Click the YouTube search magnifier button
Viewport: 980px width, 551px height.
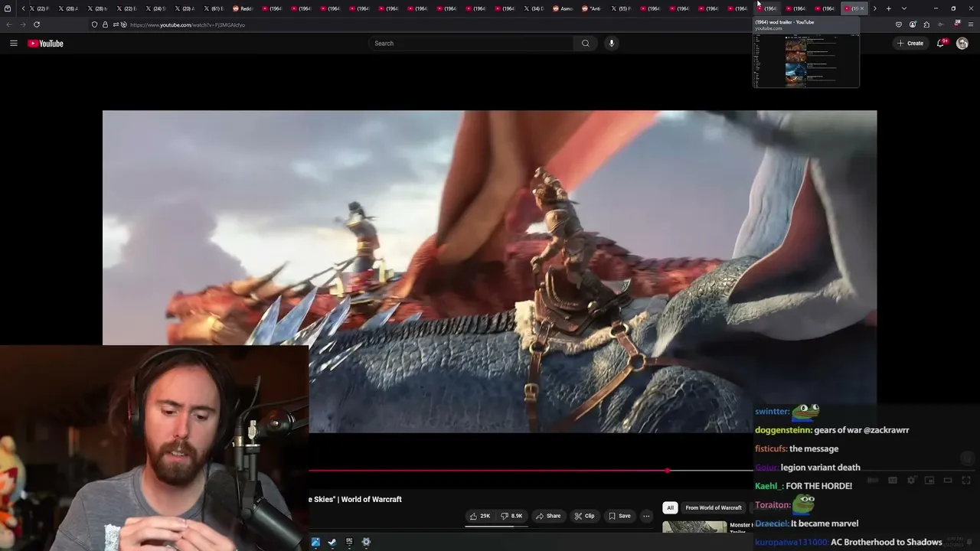(586, 44)
